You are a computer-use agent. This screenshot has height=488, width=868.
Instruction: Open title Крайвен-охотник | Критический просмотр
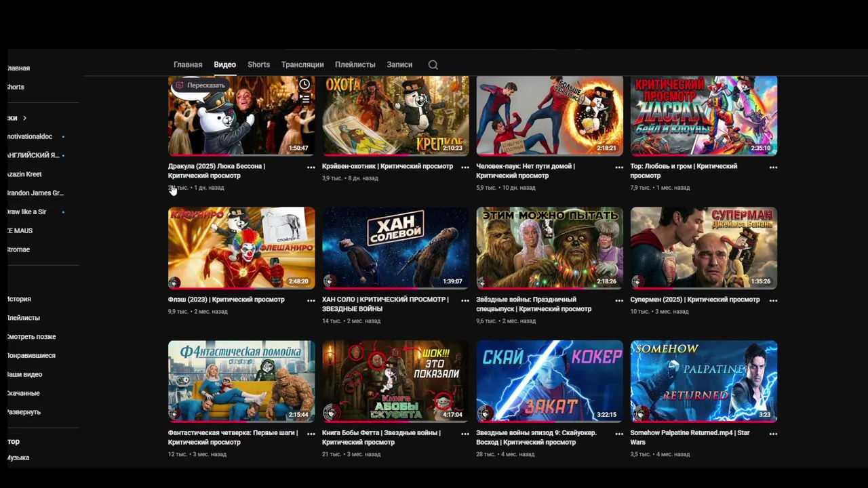387,166
